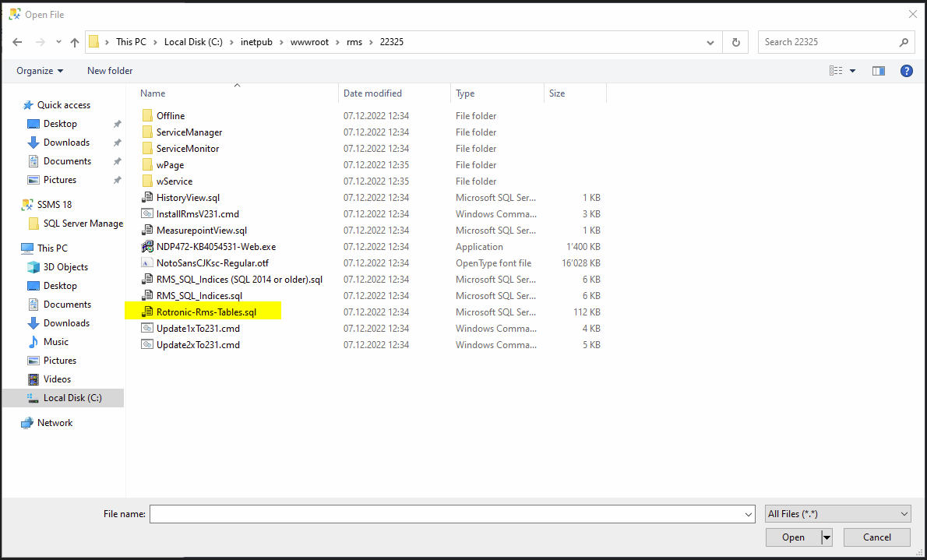927x560 pixels.
Task: Open the File name history dropdown
Action: click(749, 514)
